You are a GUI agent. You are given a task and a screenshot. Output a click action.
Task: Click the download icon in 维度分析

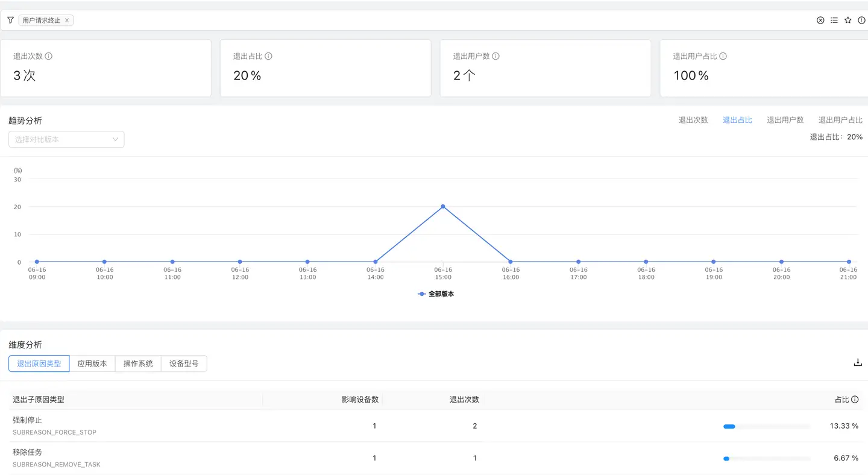(858, 362)
